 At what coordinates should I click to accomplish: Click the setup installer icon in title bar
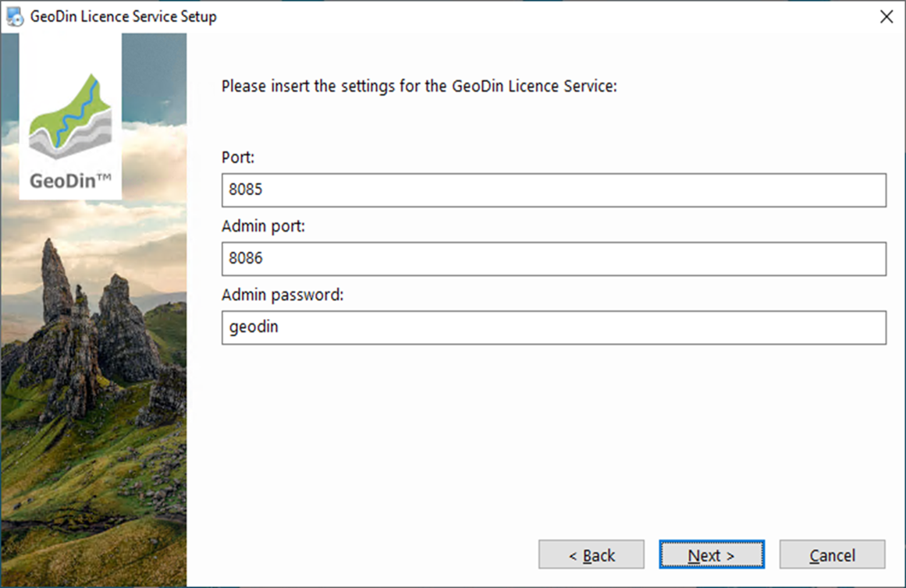pos(15,16)
